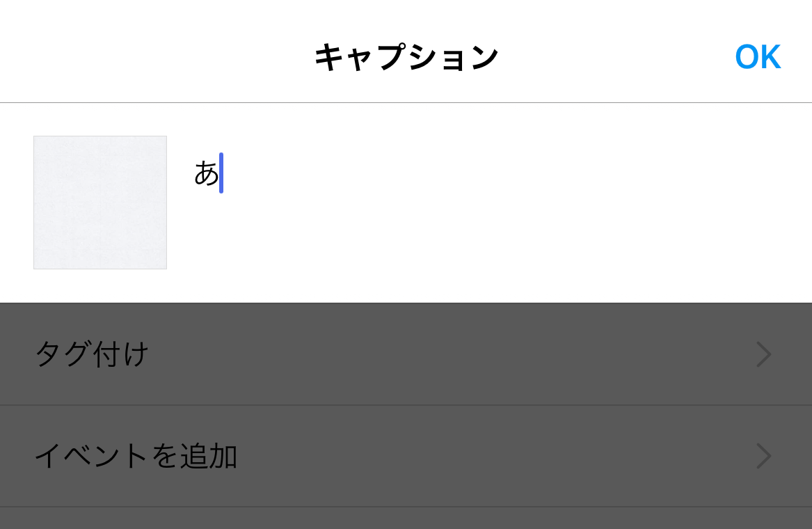Tap the right arrow icon on the イベントを追加 row
The height and width of the screenshot is (529, 812).
click(x=764, y=456)
